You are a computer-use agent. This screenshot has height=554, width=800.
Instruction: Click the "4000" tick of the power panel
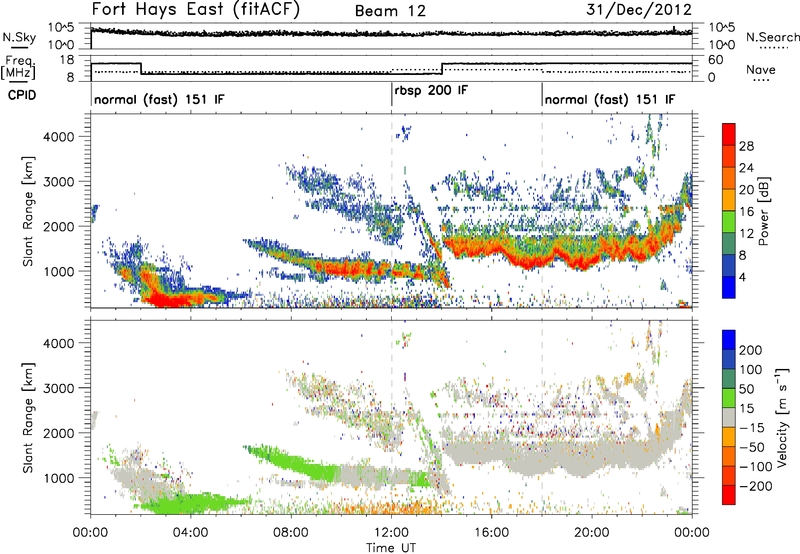coord(59,137)
